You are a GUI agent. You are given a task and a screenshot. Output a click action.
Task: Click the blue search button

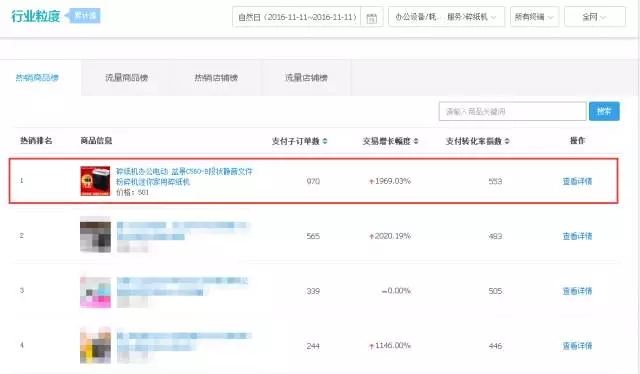[604, 111]
